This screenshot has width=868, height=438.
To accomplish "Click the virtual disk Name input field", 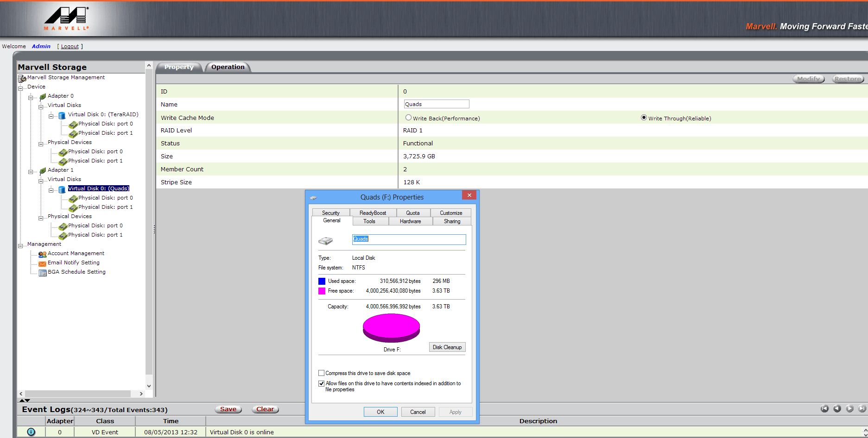I will point(437,104).
